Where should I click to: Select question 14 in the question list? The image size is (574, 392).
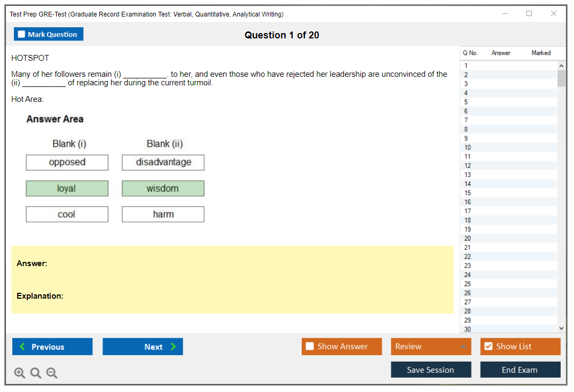(x=468, y=184)
